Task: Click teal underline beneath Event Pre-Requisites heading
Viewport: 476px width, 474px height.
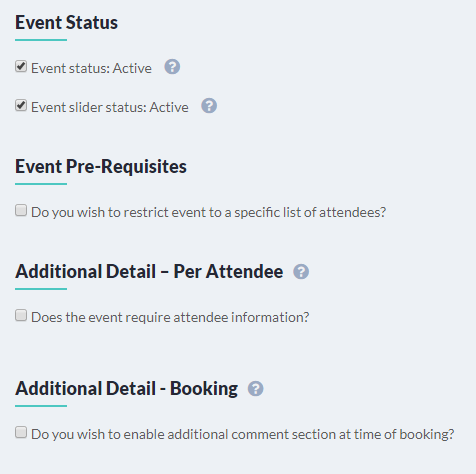Action: (41, 184)
